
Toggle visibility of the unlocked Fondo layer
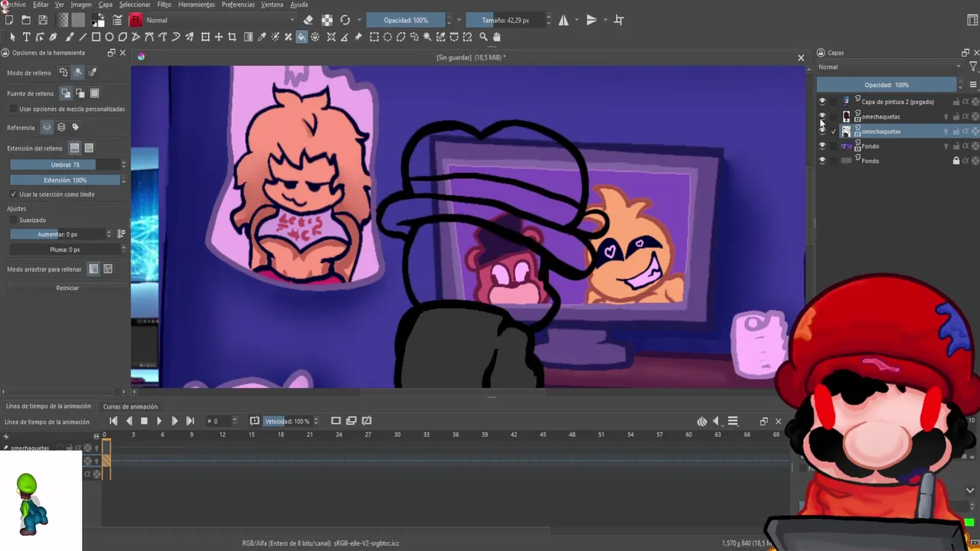(x=822, y=146)
